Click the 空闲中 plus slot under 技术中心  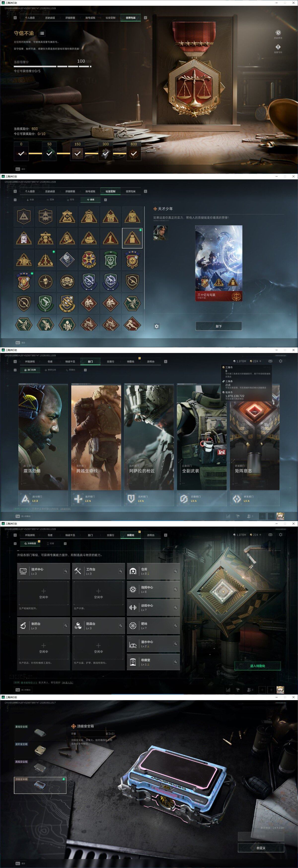coord(43,593)
